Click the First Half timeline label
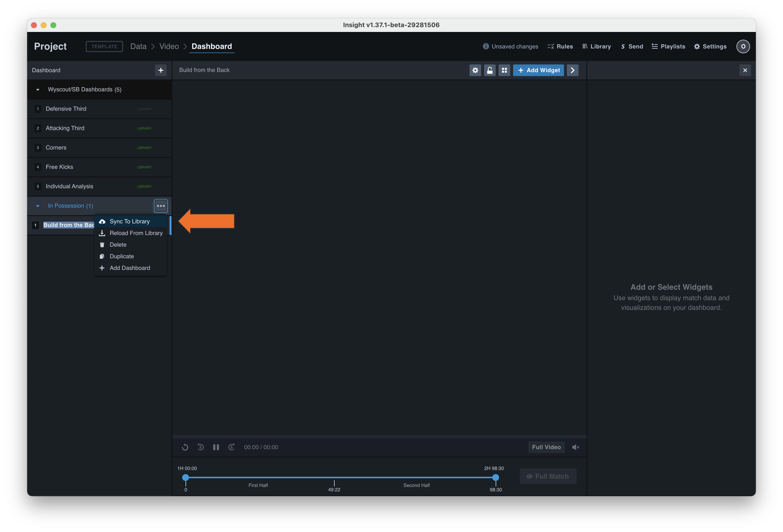This screenshot has height=532, width=783. (258, 485)
